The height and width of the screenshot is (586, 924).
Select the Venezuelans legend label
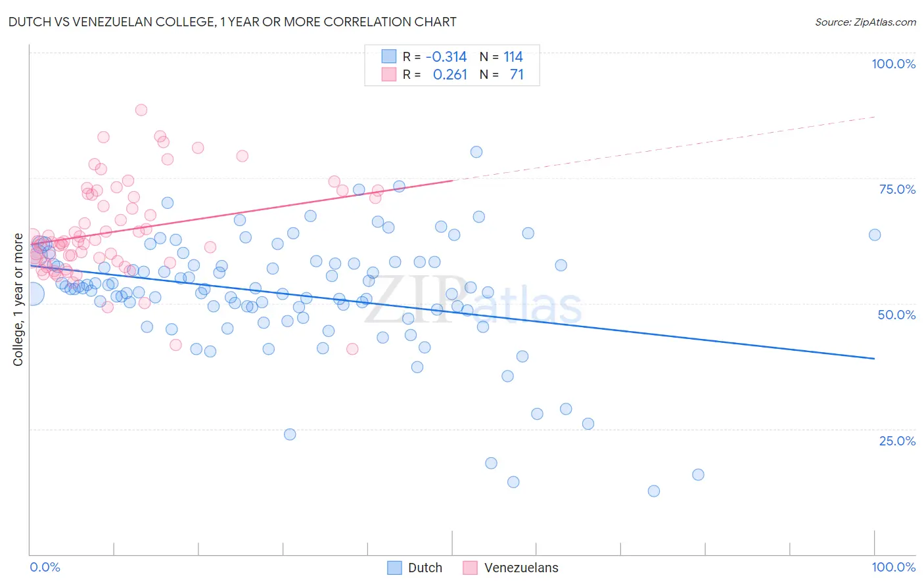[x=521, y=568]
